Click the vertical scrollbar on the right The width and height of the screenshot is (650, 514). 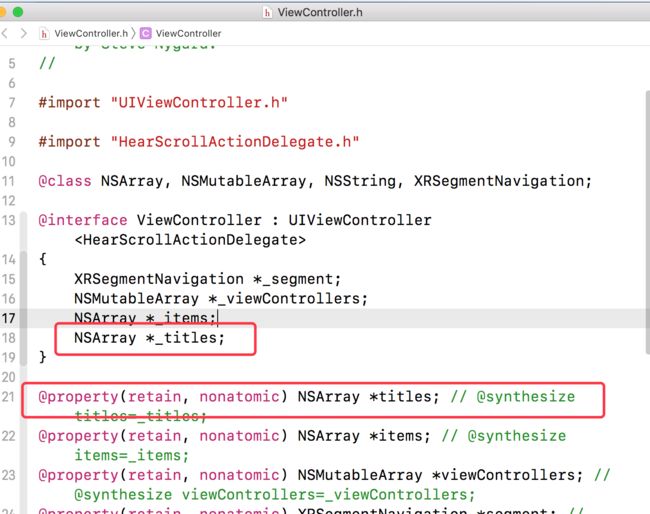coord(648,222)
